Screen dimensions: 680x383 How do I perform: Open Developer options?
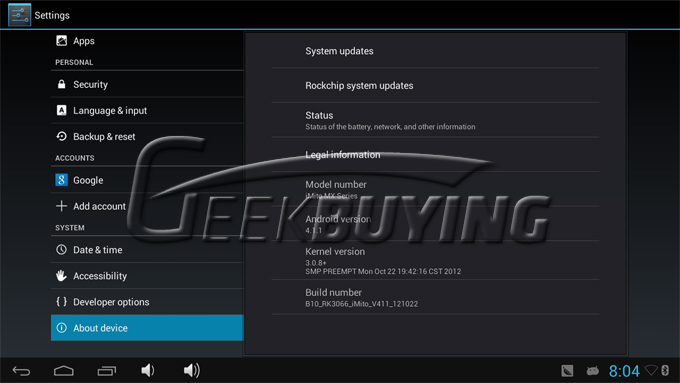point(147,302)
